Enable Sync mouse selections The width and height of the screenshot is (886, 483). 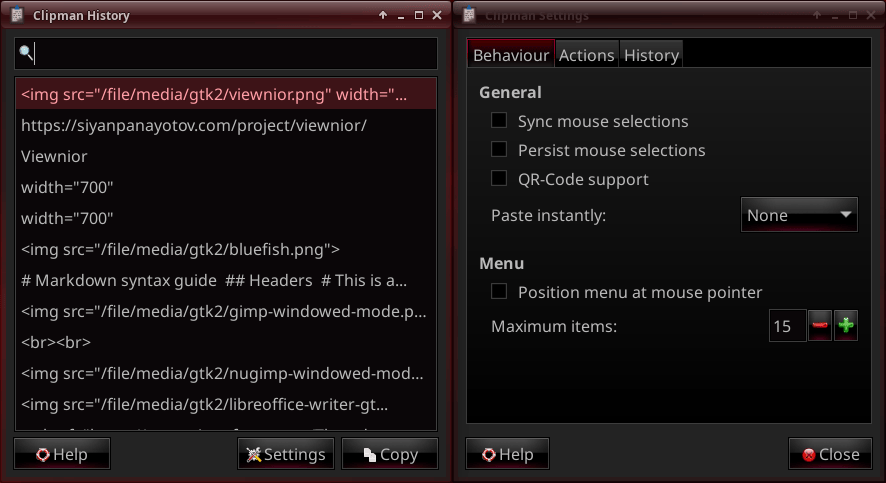pos(499,121)
